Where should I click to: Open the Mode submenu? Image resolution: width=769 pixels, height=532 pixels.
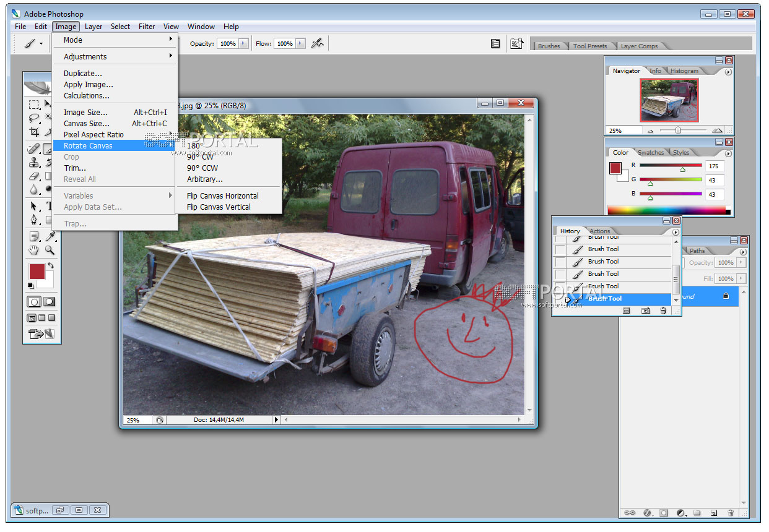(115, 40)
